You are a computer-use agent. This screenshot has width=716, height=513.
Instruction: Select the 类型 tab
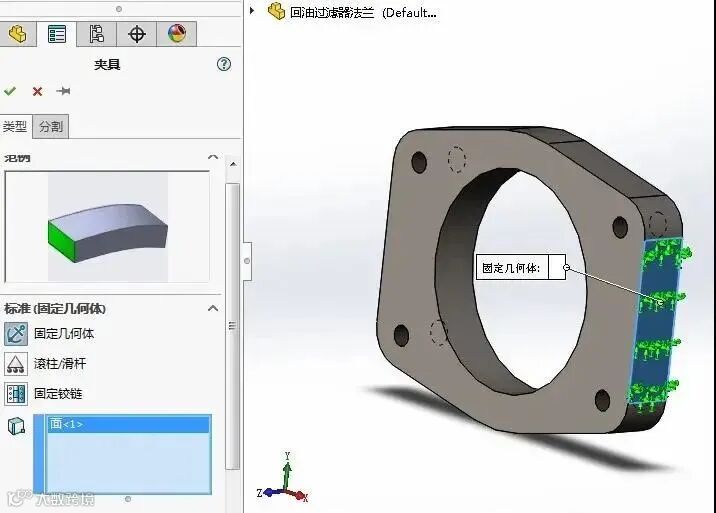15,126
